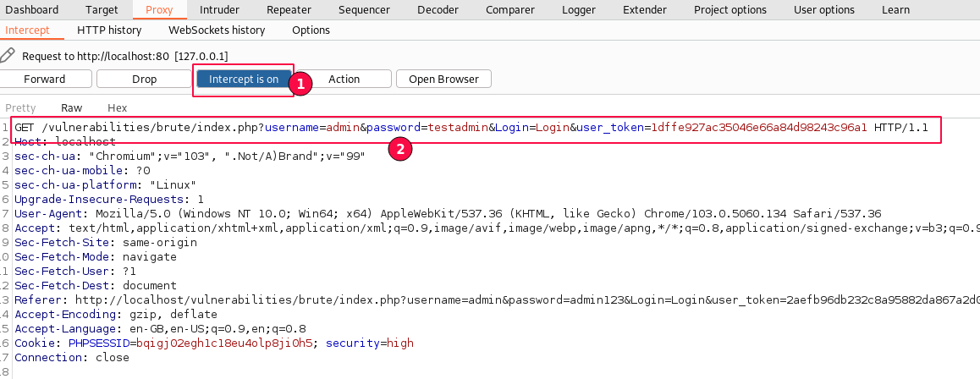
Task: Switch to the Hex view tab
Action: coord(117,108)
